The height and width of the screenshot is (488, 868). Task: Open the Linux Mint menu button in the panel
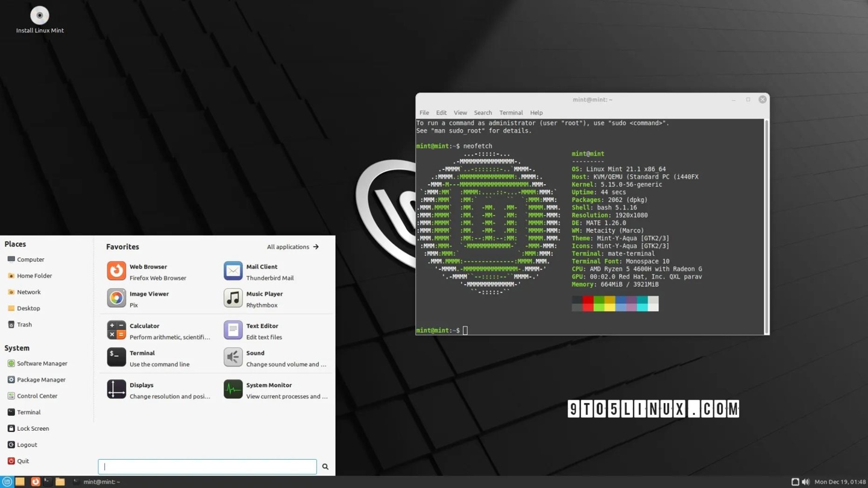pos(7,482)
